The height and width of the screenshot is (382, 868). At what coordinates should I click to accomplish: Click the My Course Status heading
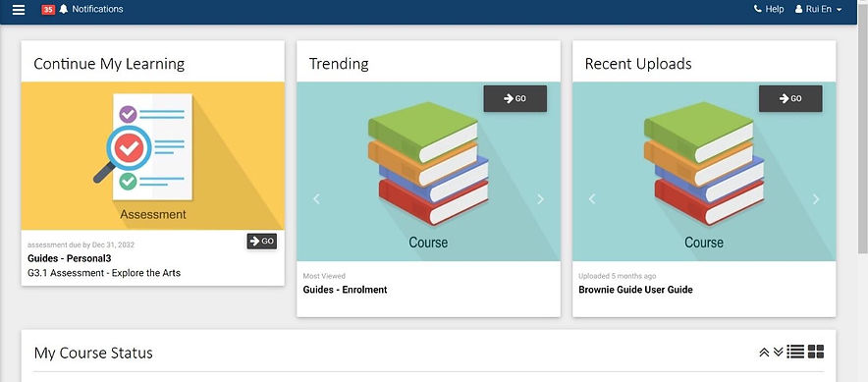click(x=93, y=354)
